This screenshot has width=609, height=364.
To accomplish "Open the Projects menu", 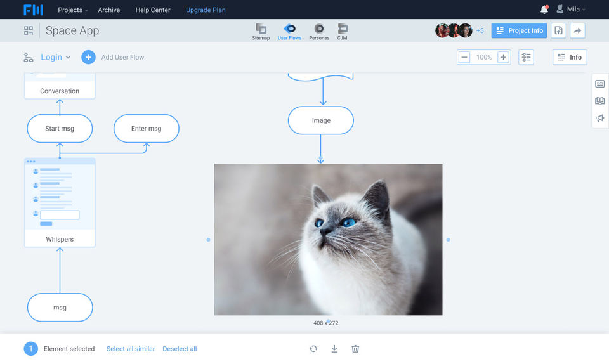I will 72,10.
